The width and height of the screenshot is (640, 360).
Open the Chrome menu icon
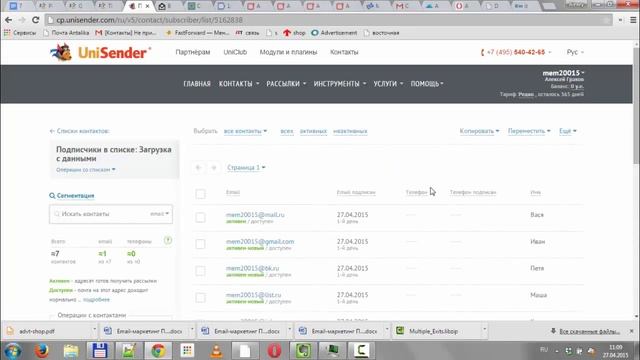click(x=633, y=20)
